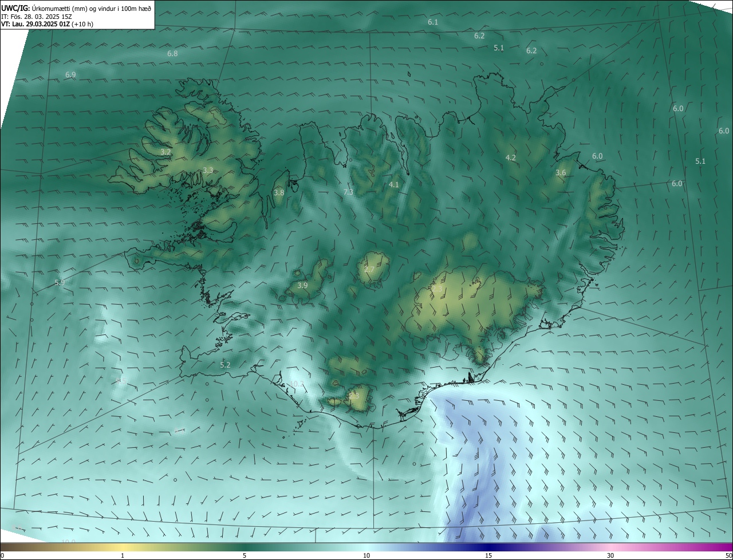This screenshot has height=560, width=733.
Task: Click the 3.8 value on the map
Action: tap(279, 193)
